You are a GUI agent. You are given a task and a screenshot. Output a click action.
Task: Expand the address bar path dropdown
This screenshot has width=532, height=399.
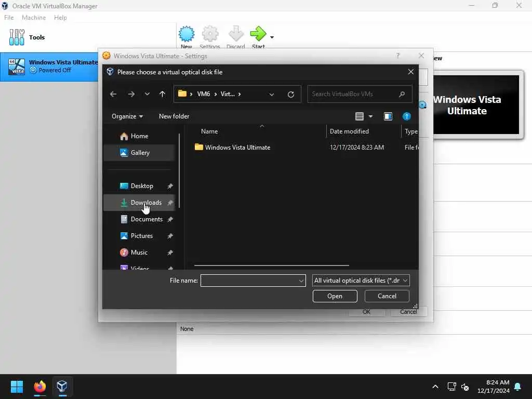click(271, 95)
